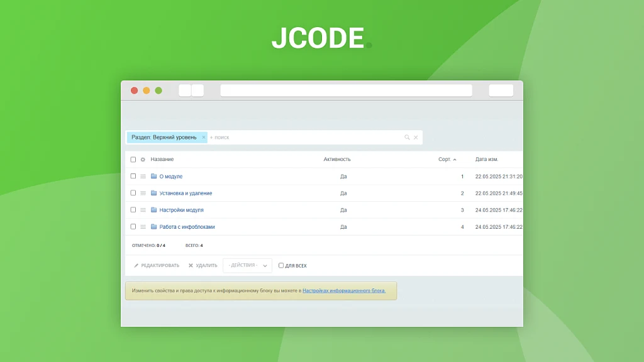Click 'Да' in the 'О модуле' row
This screenshot has height=362, width=644.
[x=343, y=177]
